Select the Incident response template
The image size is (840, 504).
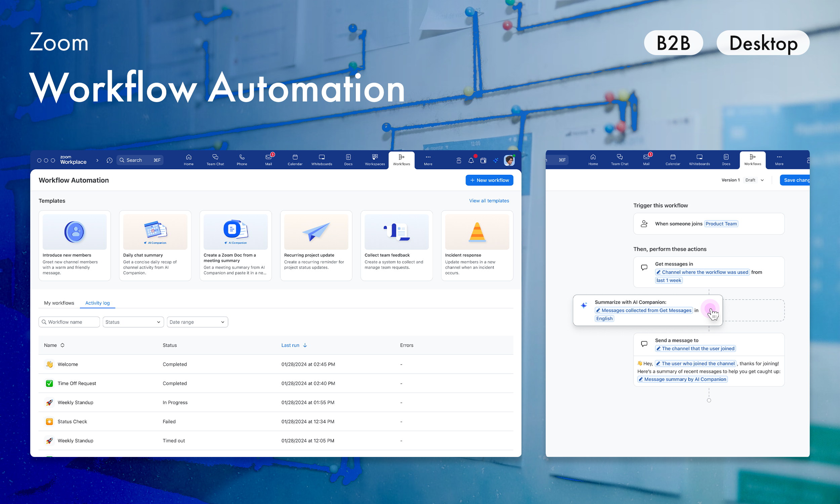pyautogui.click(x=477, y=245)
